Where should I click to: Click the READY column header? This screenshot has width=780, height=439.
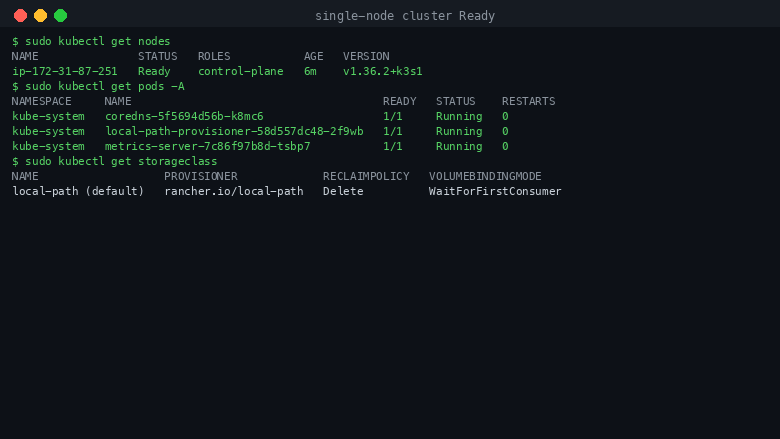click(399, 101)
